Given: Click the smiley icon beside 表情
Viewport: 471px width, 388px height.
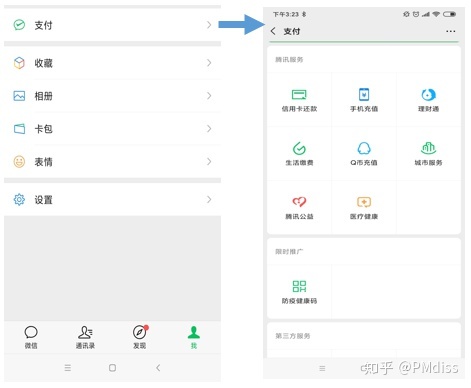Looking at the screenshot, I should point(19,162).
